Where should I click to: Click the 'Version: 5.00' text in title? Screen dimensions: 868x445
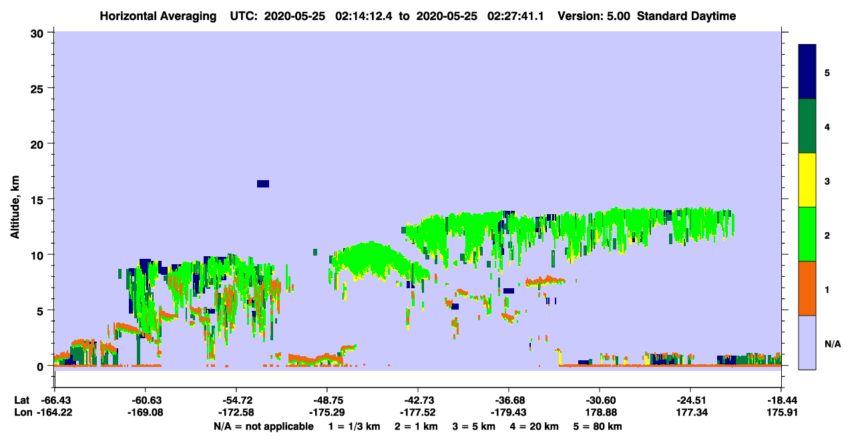[594, 16]
